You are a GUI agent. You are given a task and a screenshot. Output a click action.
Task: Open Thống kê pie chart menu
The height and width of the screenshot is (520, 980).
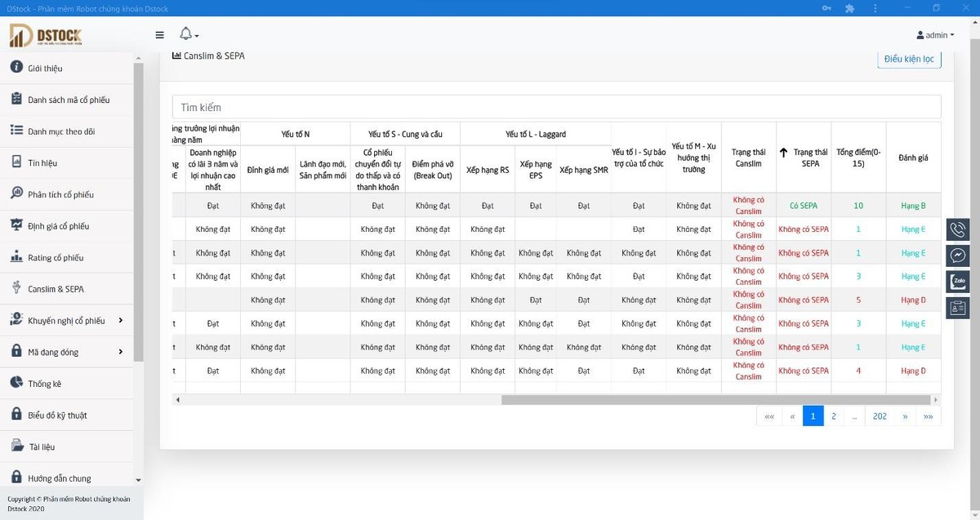44,384
